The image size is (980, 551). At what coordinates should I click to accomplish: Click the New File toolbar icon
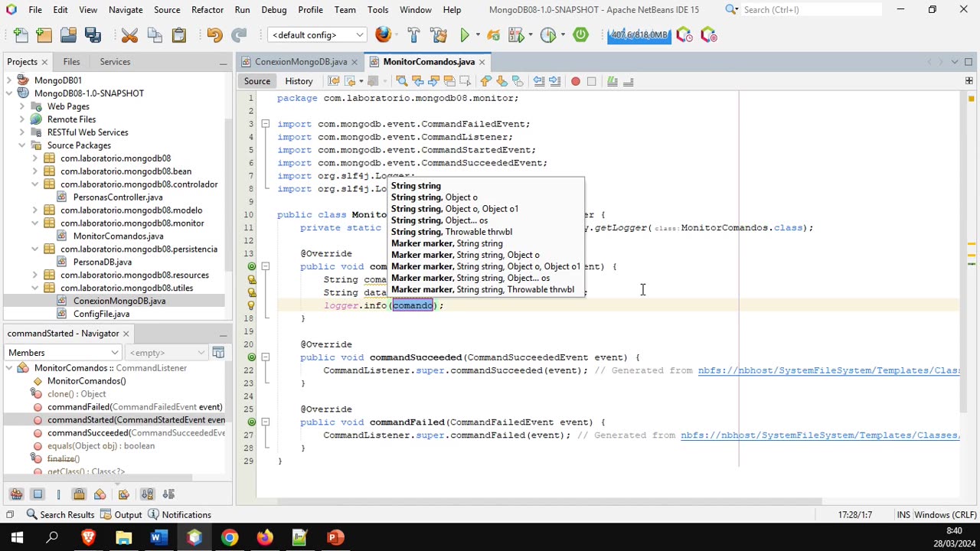coord(21,35)
